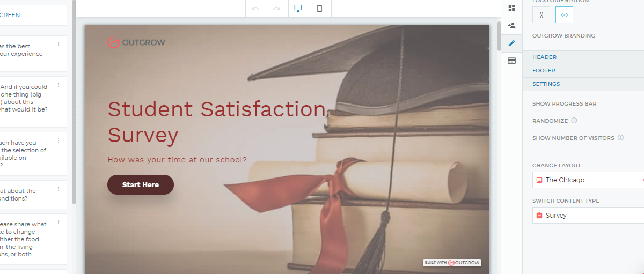Open three-dot menu on the 'conditions' question card
The width and height of the screenshot is (644, 274).
58,189
